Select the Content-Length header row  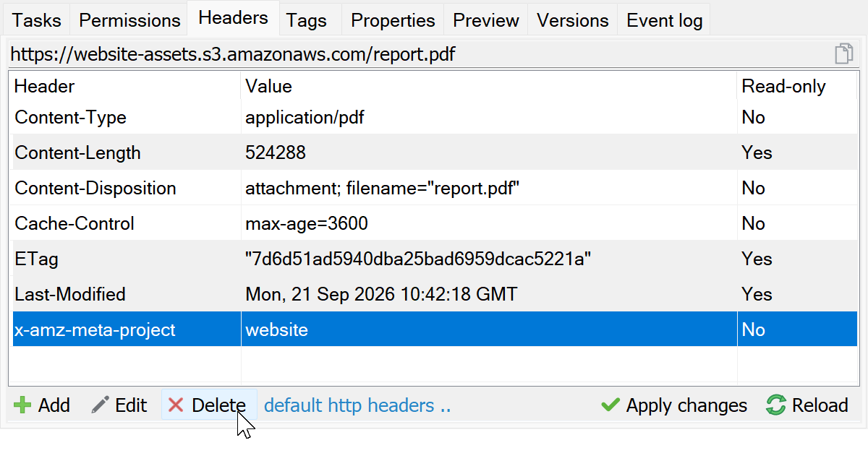tap(435, 152)
